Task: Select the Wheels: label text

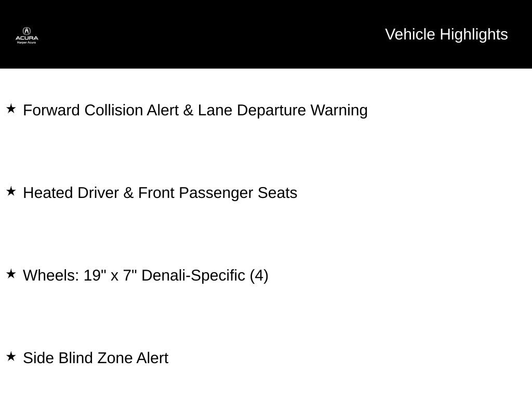Action: 51,275
